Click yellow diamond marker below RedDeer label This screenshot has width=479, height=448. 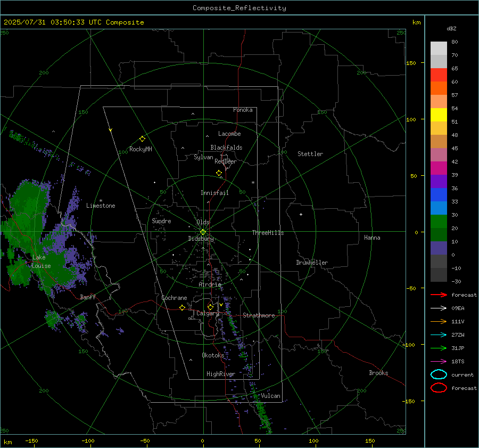coord(219,173)
